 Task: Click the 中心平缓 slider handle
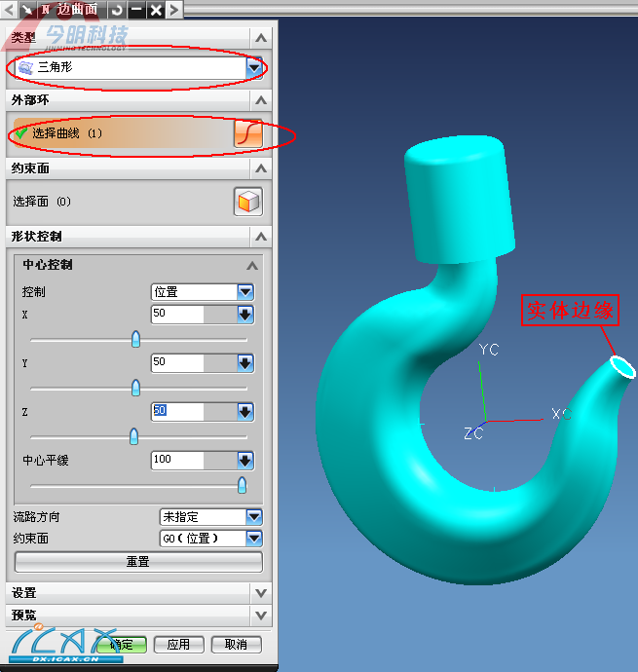[x=242, y=486]
